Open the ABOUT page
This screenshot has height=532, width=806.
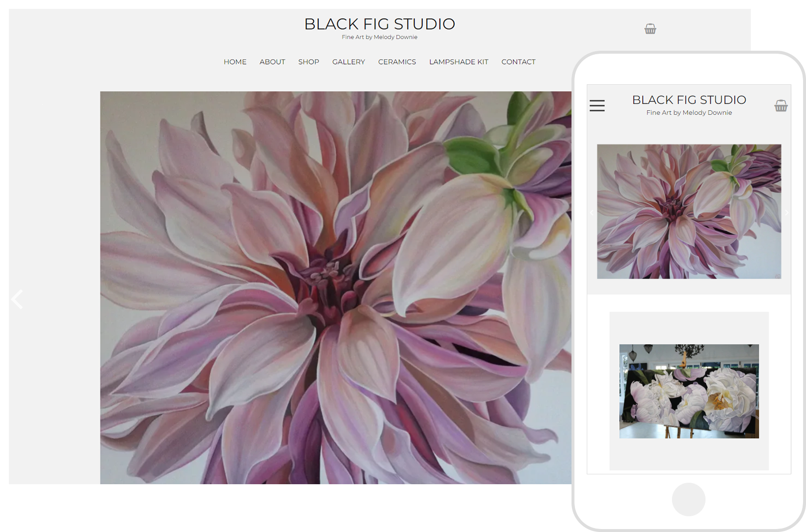coord(272,62)
